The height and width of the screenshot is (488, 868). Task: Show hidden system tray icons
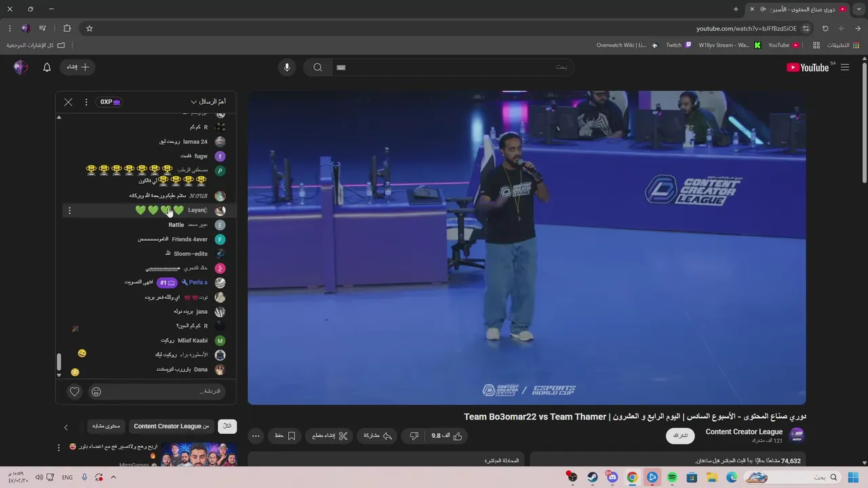[113, 477]
